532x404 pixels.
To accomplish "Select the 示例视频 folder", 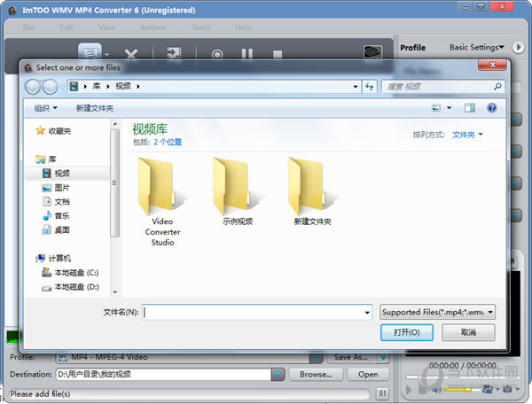I will [x=238, y=191].
